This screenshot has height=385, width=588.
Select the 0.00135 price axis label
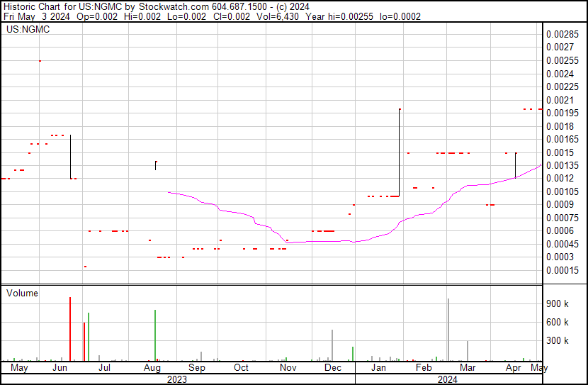[x=562, y=165]
